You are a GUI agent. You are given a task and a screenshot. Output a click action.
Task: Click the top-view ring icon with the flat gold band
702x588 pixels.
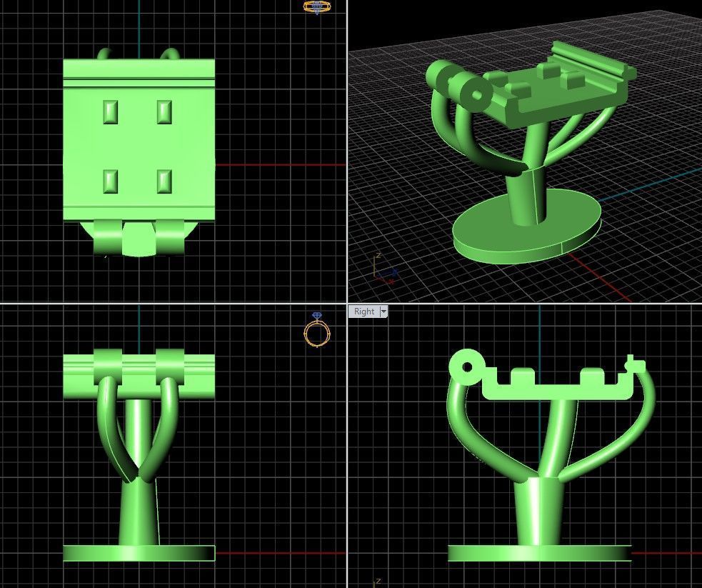317,6
